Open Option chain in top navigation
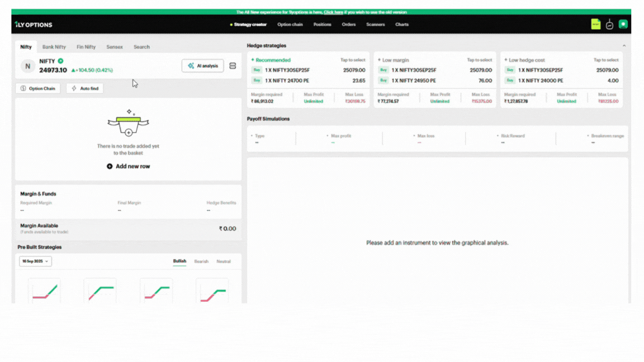The image size is (644, 362). click(290, 25)
